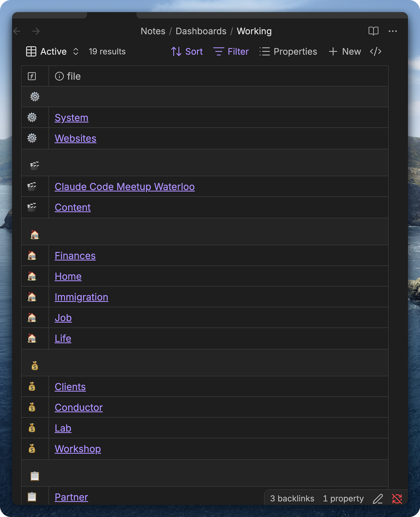Viewport: 420px width, 517px height.
Task: Click the gear icon in System row
Action: point(32,117)
